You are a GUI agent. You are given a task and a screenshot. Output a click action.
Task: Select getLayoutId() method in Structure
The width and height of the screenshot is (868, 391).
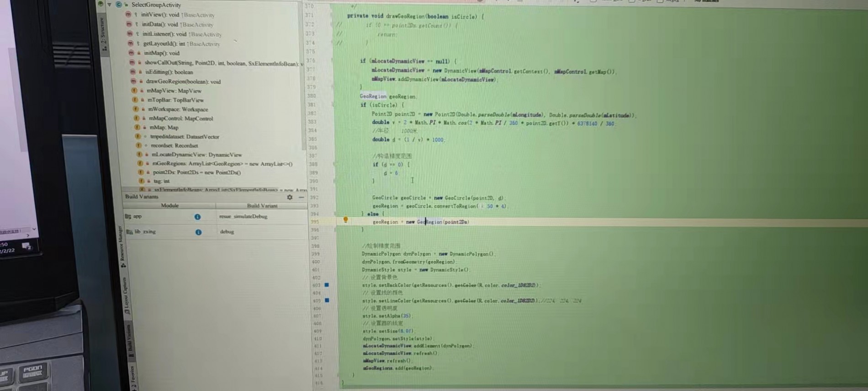(x=181, y=43)
